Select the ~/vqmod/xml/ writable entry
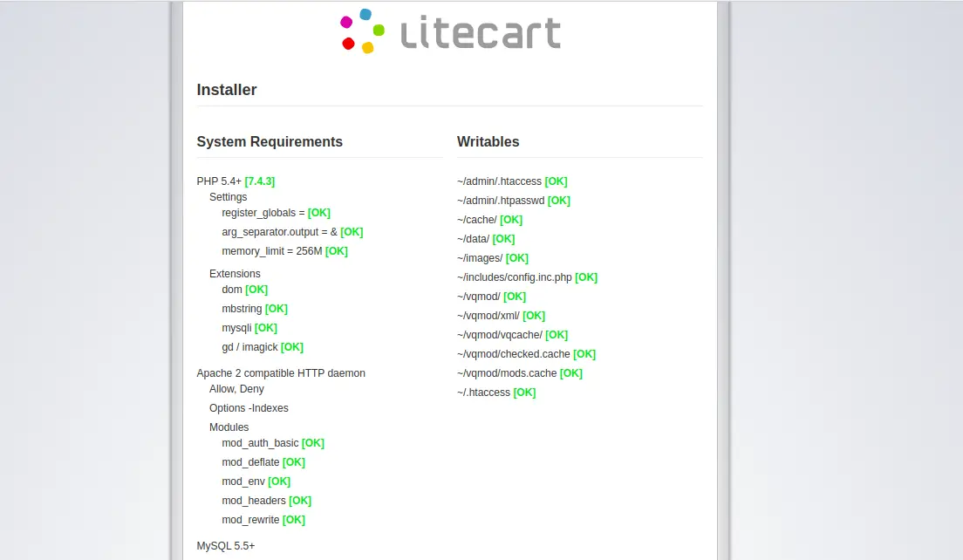Screen dimensions: 963x560 tap(502, 316)
